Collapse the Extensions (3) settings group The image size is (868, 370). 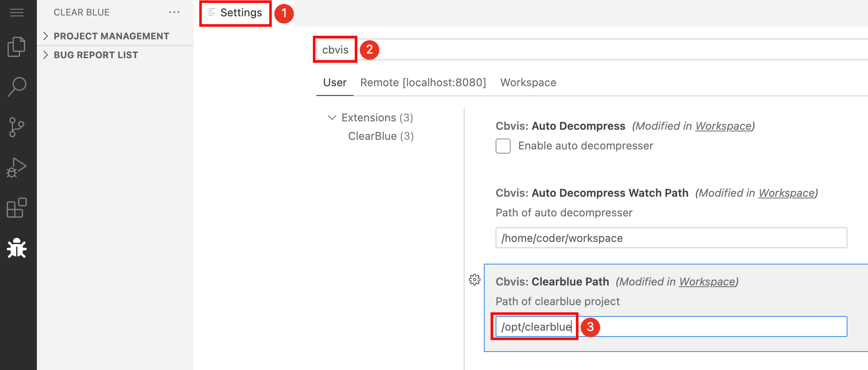click(332, 118)
